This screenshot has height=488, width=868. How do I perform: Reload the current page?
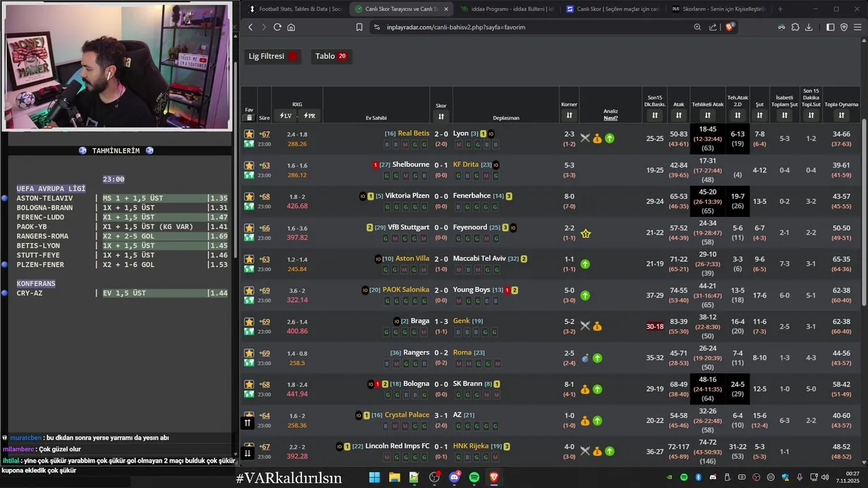[277, 27]
